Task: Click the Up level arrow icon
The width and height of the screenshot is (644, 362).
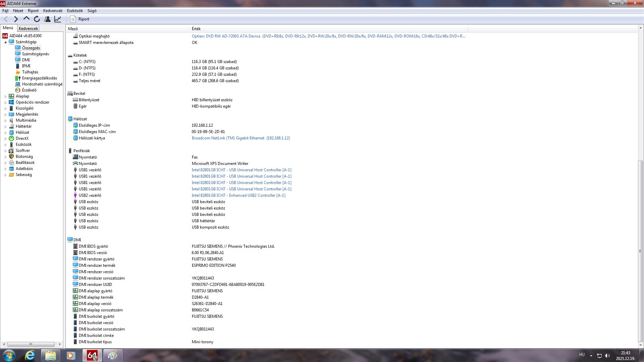Action: [x=26, y=19]
